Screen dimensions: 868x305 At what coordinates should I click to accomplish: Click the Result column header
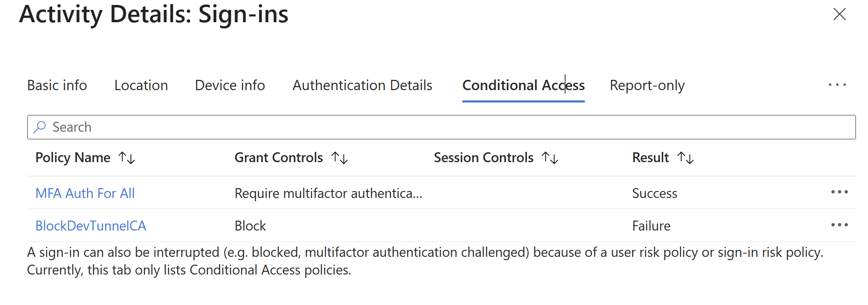tap(650, 158)
